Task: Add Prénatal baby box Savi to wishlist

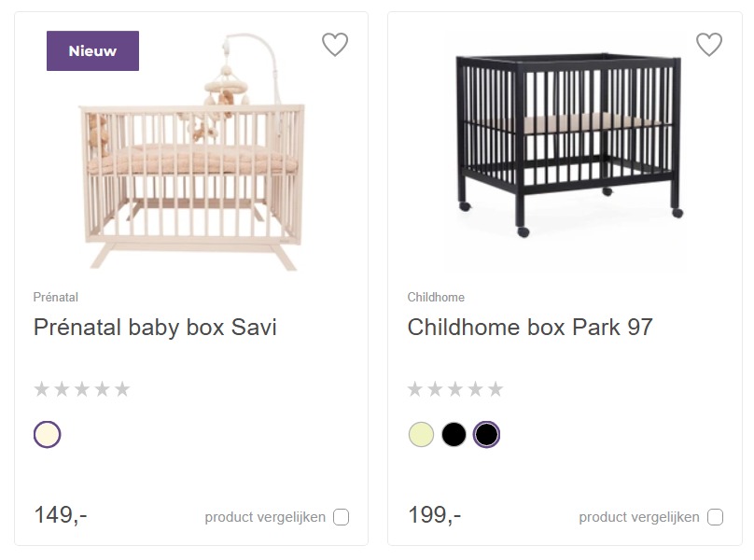Action: pos(335,44)
